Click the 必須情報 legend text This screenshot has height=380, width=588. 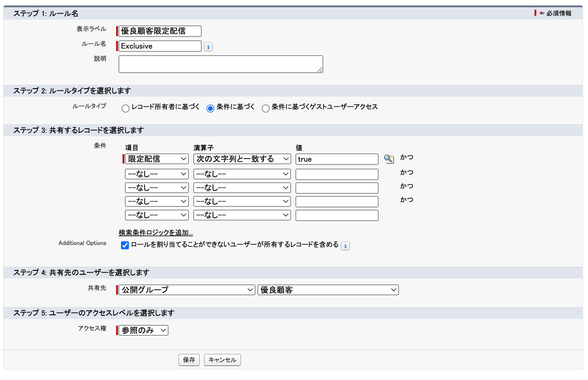click(x=559, y=13)
